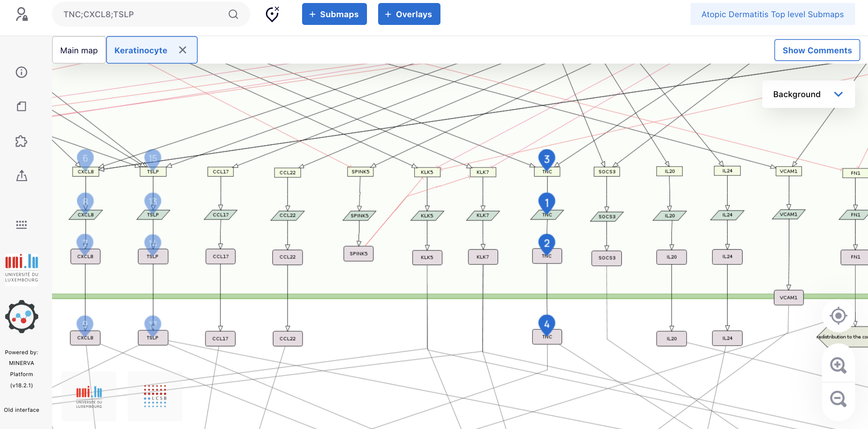Open the plugins puzzle icon

pyautogui.click(x=21, y=141)
